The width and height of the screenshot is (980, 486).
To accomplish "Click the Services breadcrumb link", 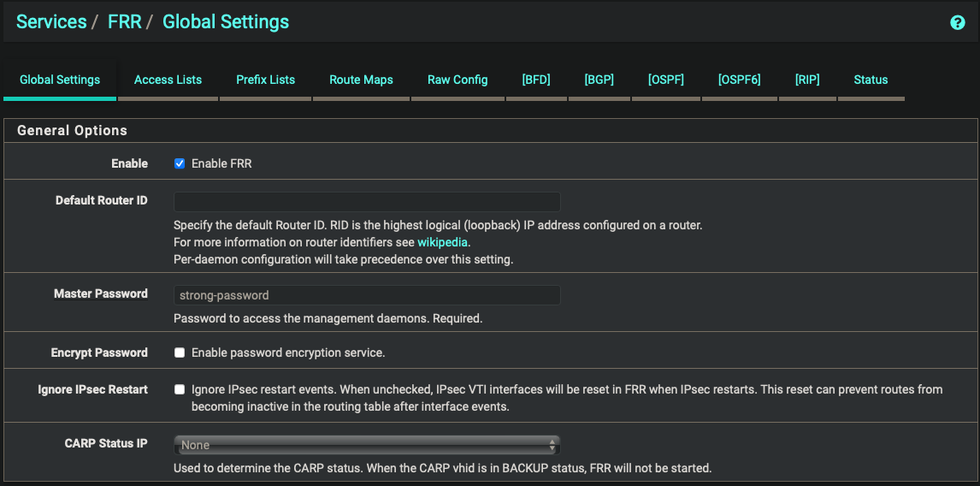I will coord(51,22).
